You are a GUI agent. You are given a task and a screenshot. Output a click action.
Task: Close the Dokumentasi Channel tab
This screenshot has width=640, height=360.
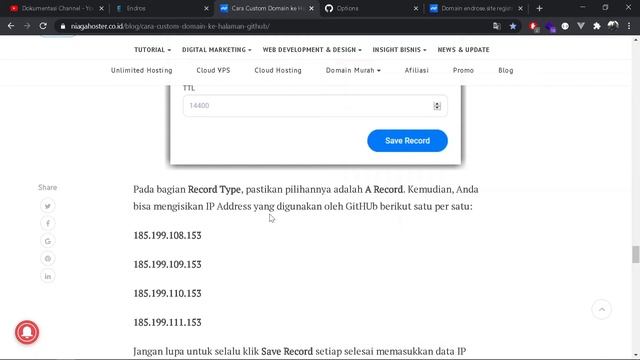pyautogui.click(x=102, y=8)
